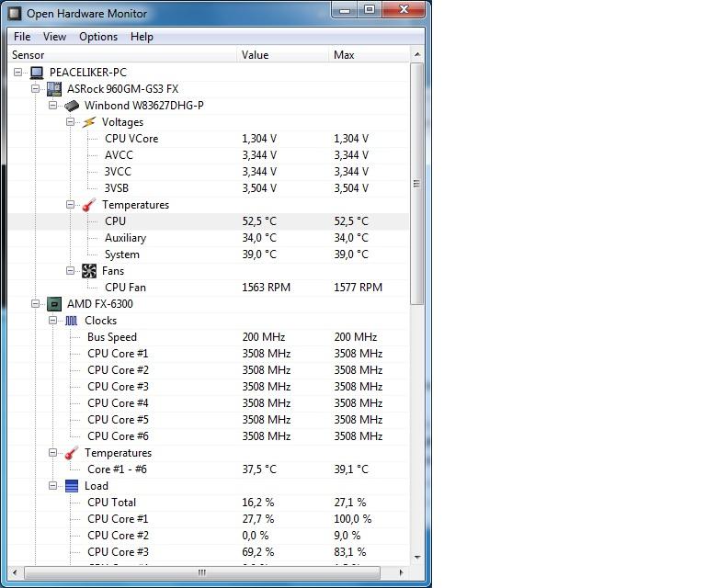
Task: Select the AVCC voltage row
Action: pos(209,155)
